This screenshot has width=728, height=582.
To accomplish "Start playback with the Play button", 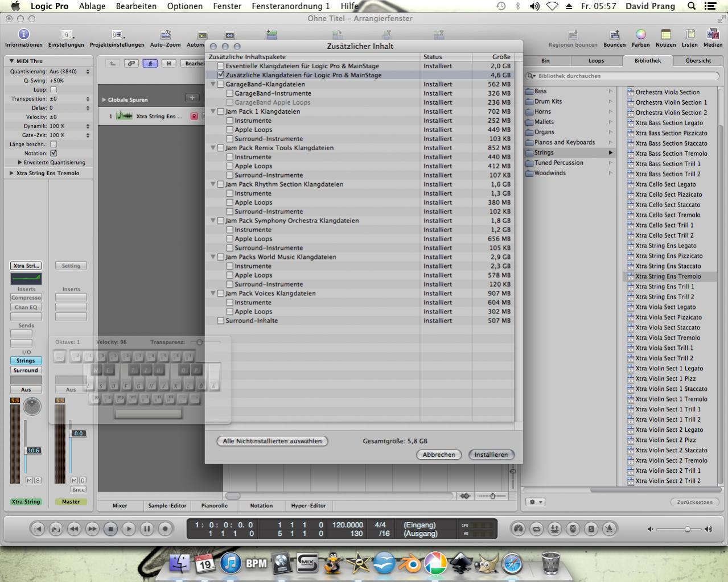I will (129, 529).
